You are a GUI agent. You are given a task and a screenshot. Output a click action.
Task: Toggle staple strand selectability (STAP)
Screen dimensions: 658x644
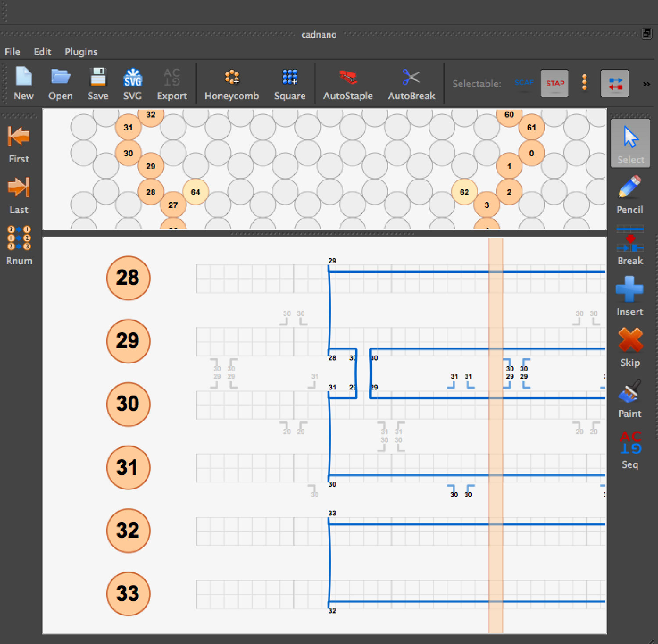click(x=554, y=83)
